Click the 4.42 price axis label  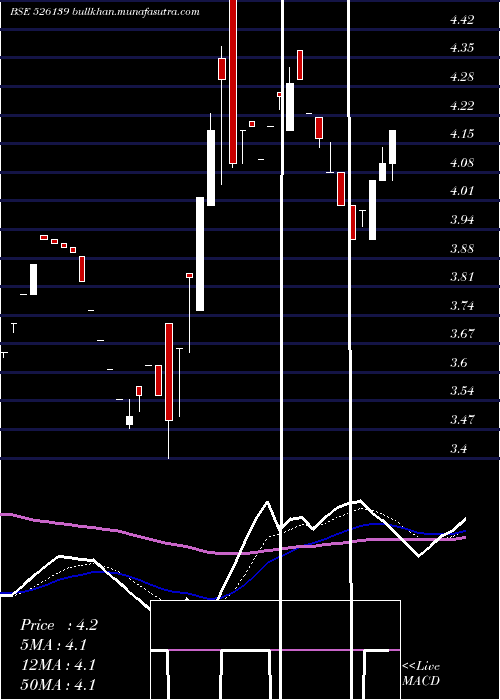[x=462, y=20]
